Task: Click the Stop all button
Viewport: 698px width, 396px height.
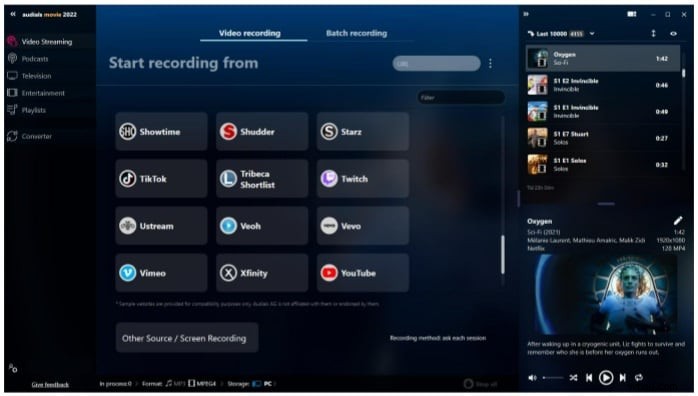Action: [480, 384]
